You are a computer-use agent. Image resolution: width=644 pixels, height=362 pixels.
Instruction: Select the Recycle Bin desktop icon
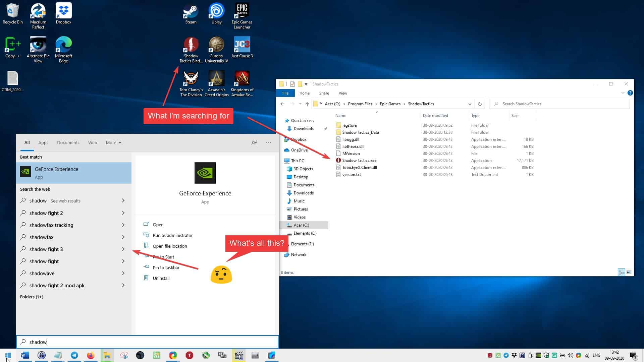[x=13, y=13]
